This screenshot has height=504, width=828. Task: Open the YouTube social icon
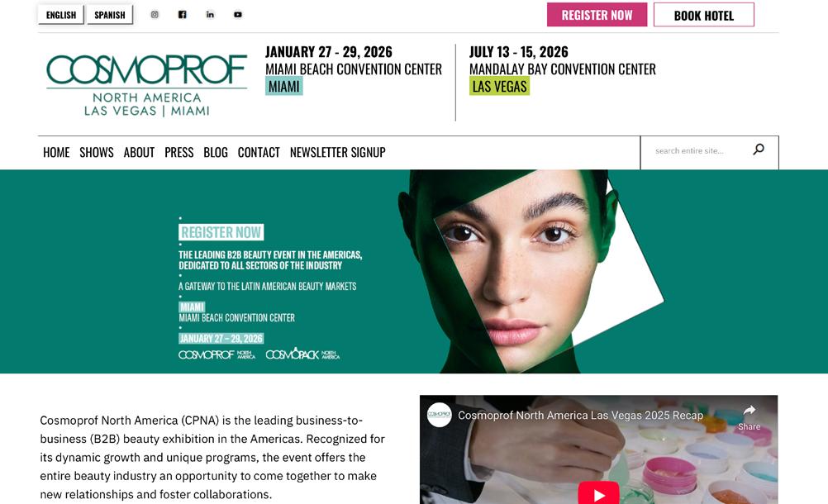238,15
